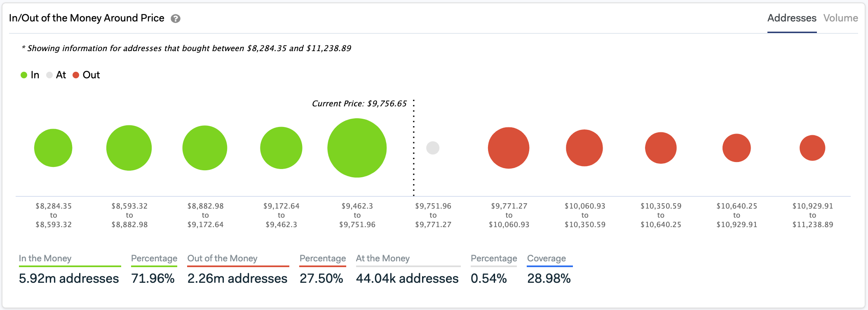This screenshot has height=310, width=868.
Task: Click red bubble for $9,771.27 to $10,060.93
Action: coord(509,148)
